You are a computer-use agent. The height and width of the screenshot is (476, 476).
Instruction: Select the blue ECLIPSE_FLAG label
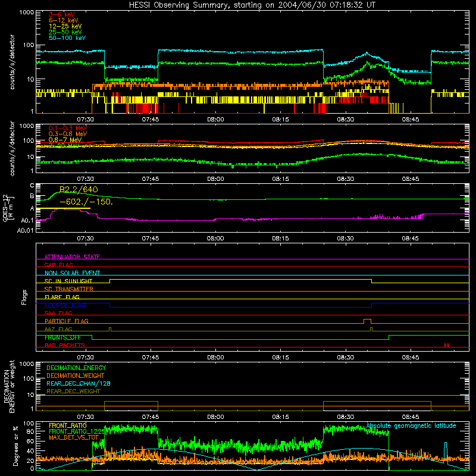click(65, 305)
